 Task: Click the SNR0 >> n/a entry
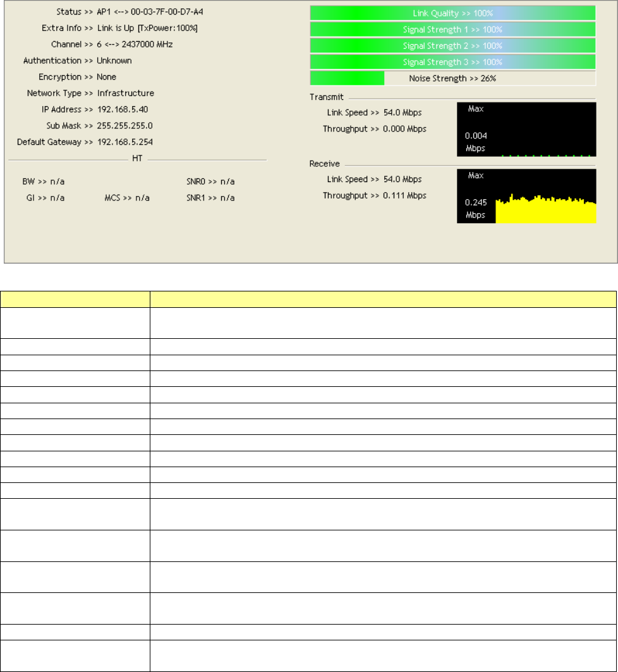210,181
